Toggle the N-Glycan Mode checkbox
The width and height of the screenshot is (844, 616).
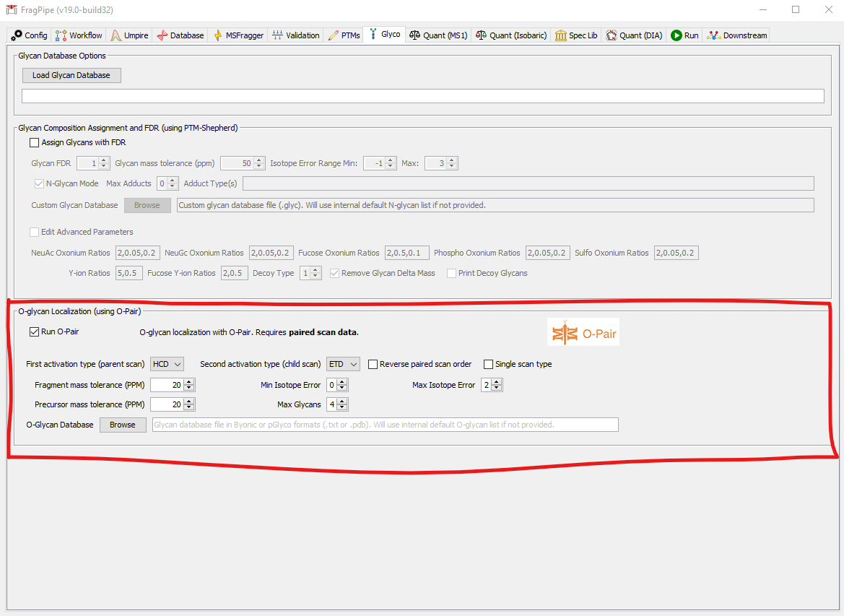pos(39,183)
